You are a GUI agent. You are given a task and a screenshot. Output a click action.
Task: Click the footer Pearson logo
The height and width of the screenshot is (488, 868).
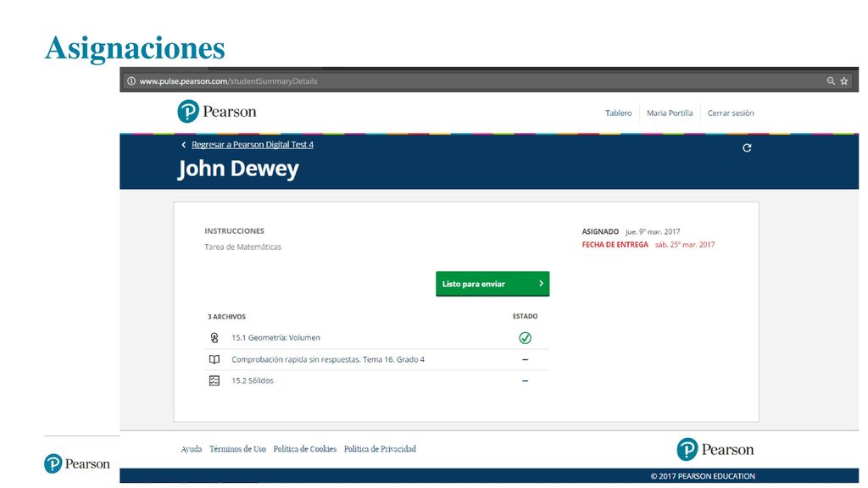(715, 449)
